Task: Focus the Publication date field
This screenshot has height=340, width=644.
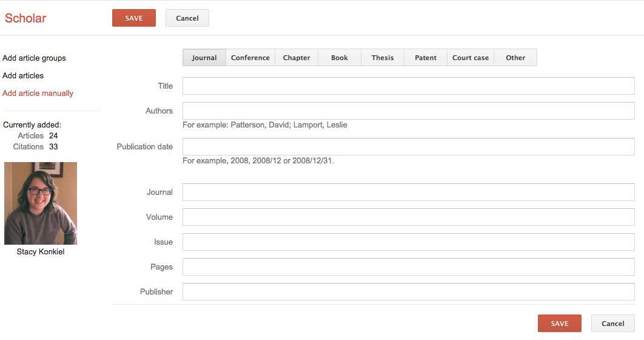Action: pos(409,147)
